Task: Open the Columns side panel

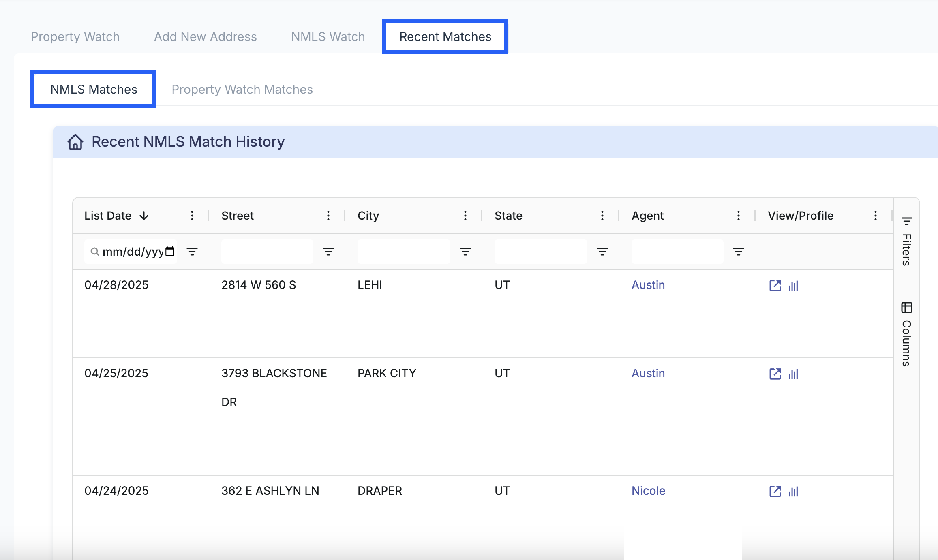Action: click(907, 334)
